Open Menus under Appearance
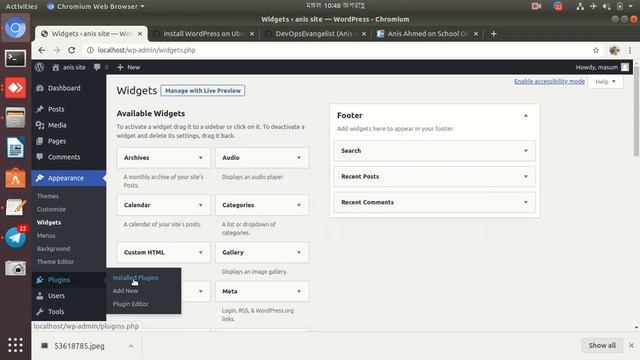This screenshot has height=360, width=640. pyautogui.click(x=46, y=235)
